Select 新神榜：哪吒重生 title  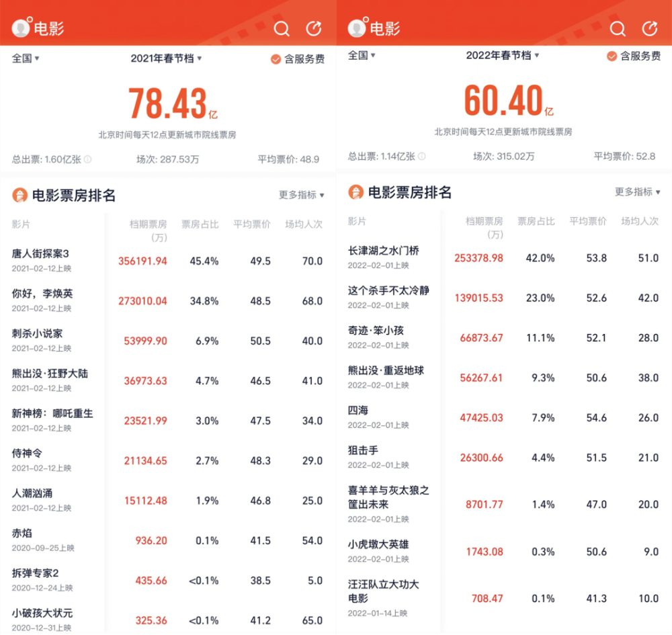[x=52, y=413]
